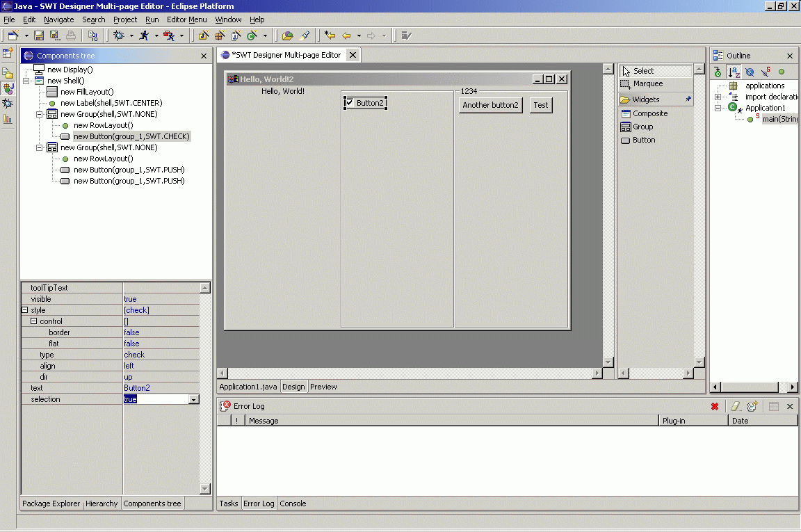This screenshot has width=801, height=532.
Task: Collapse the new Shell() tree node
Action: 26,81
